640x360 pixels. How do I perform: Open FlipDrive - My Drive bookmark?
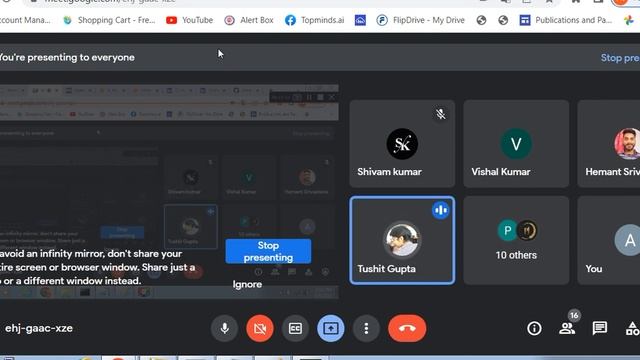point(420,20)
